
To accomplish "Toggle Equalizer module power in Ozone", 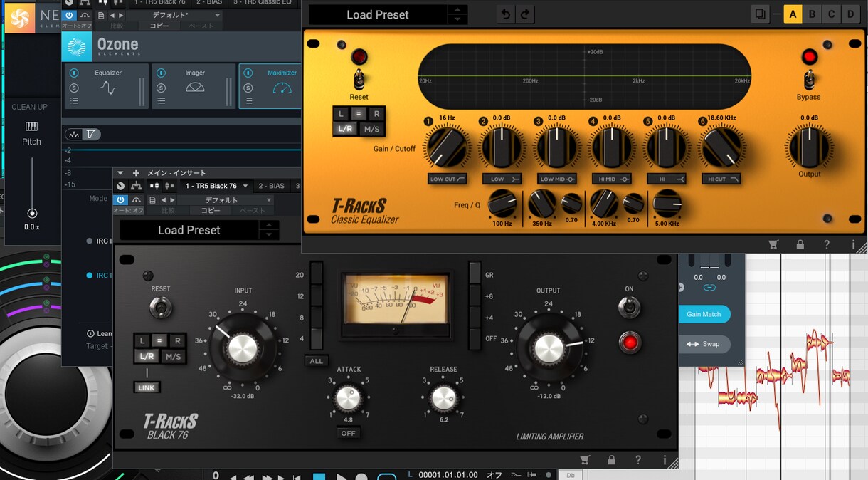I will point(74,73).
